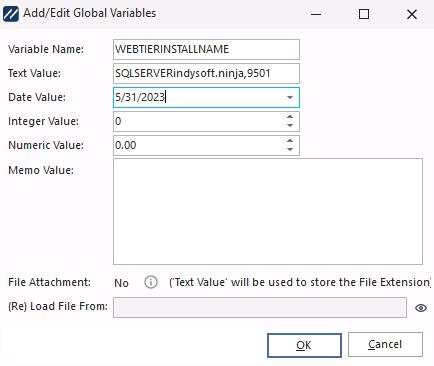Click the app logo icon in title bar
The height and width of the screenshot is (366, 434).
point(11,14)
